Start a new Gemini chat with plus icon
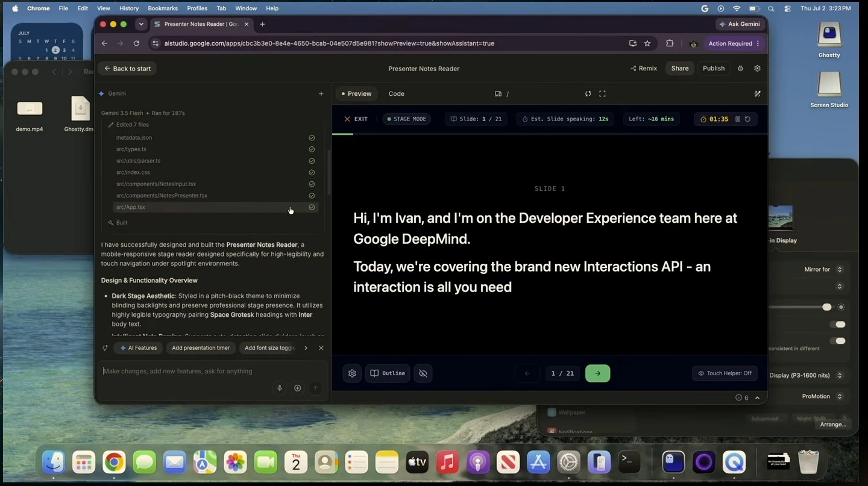Viewport: 868px width, 486px height. click(x=321, y=94)
